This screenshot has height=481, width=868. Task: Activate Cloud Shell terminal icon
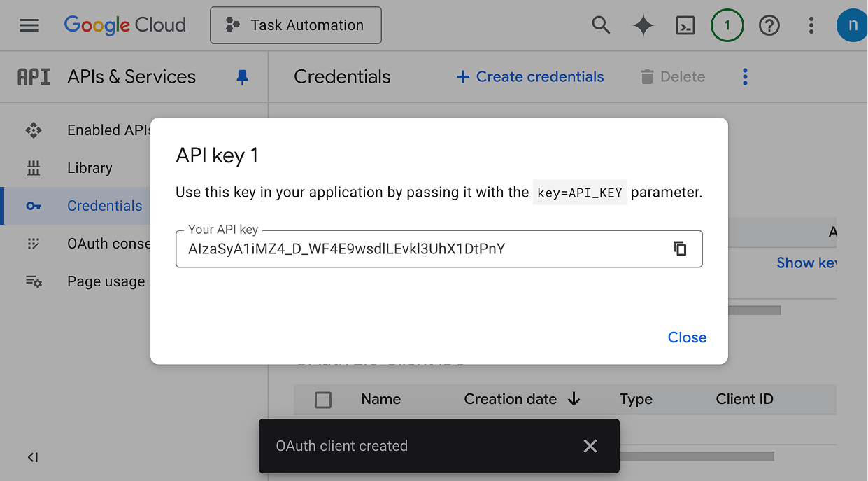685,26
